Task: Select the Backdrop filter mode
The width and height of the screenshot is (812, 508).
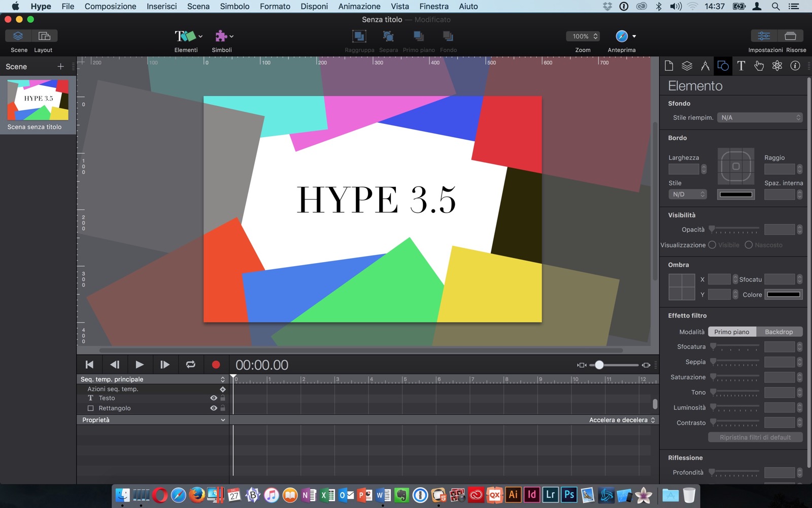Action: point(779,332)
